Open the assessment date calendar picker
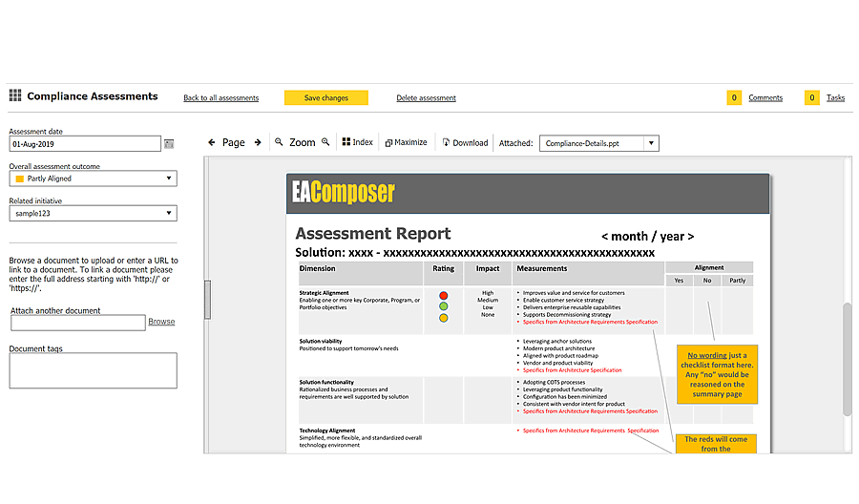The height and width of the screenshot is (504, 859). click(169, 144)
